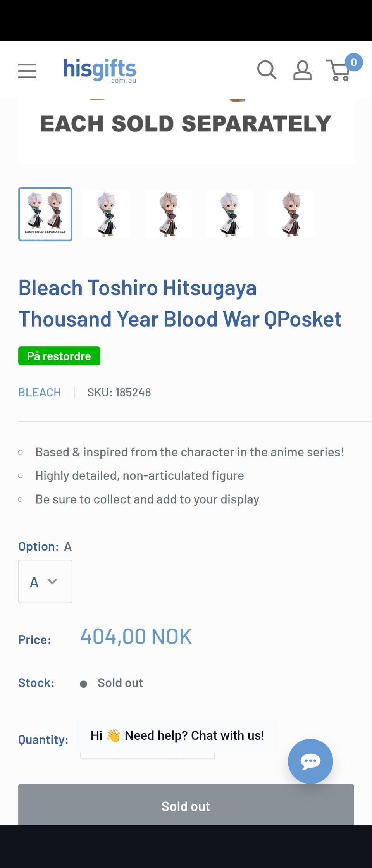Open the search magnifier icon
372x868 pixels.
coord(267,70)
